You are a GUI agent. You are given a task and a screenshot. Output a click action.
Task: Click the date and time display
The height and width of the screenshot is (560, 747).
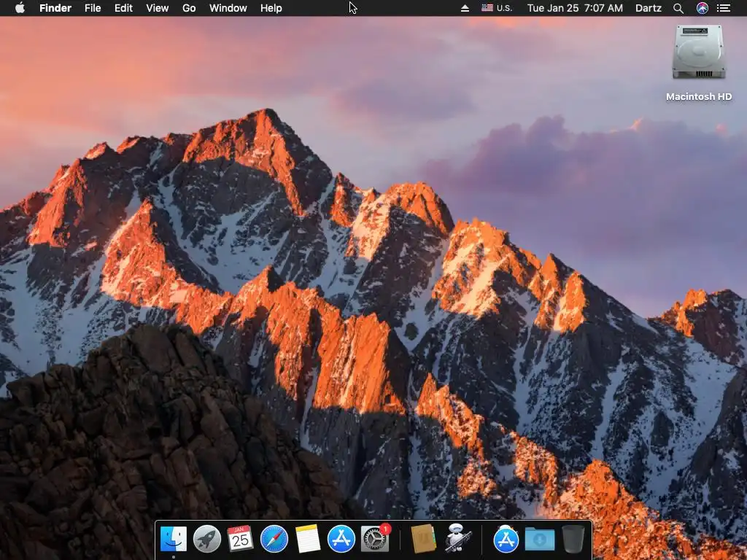point(575,8)
